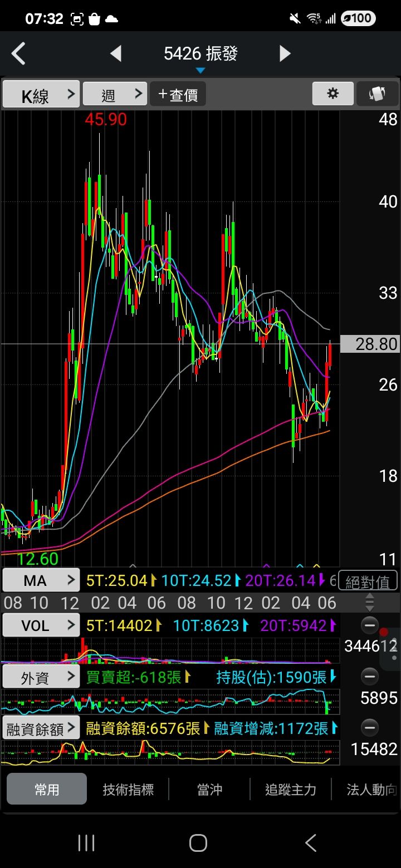Select the 法人動向 tab
The image size is (401, 868).
pos(371,789)
